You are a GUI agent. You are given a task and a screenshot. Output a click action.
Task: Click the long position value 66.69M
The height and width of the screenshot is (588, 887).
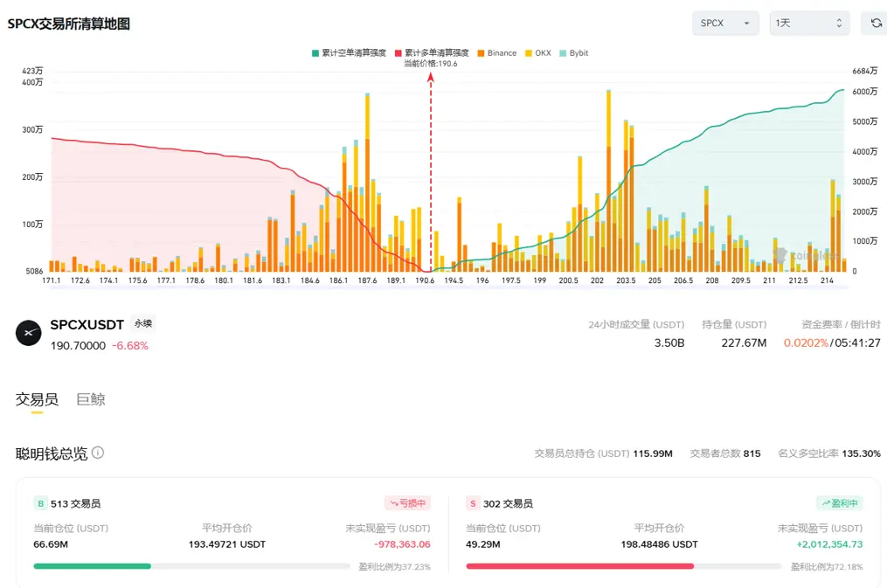[x=51, y=544]
